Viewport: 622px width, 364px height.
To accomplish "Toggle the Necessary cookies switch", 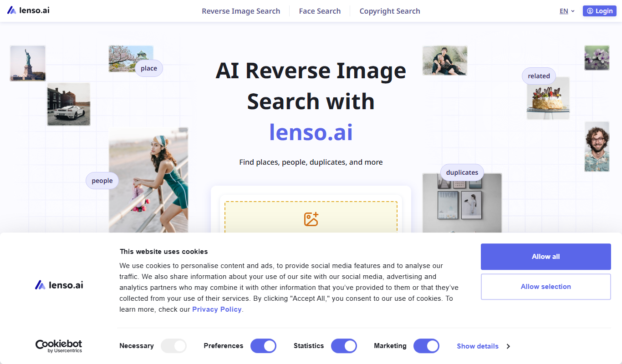I will click(173, 346).
